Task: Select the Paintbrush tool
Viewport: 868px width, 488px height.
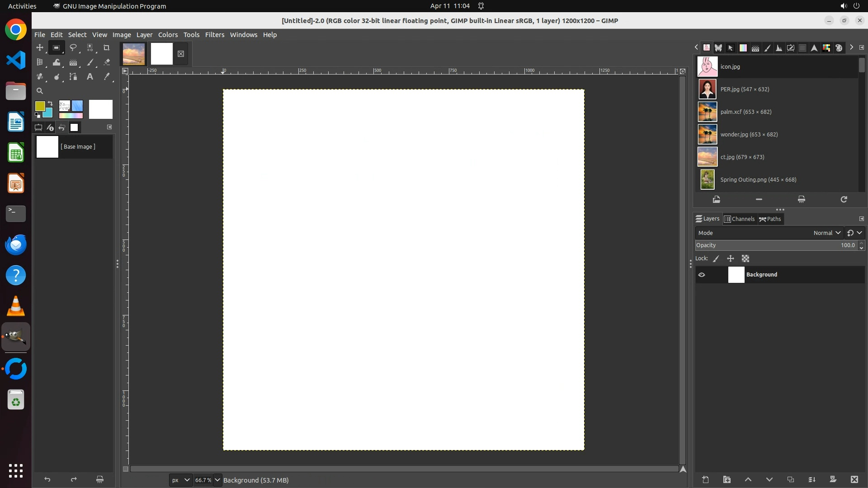Action: click(x=90, y=62)
